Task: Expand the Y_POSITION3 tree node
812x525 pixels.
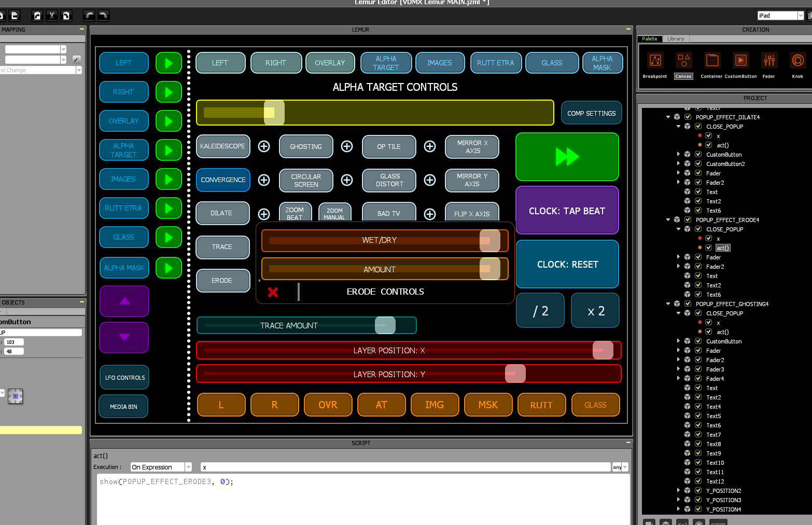Action: click(678, 500)
